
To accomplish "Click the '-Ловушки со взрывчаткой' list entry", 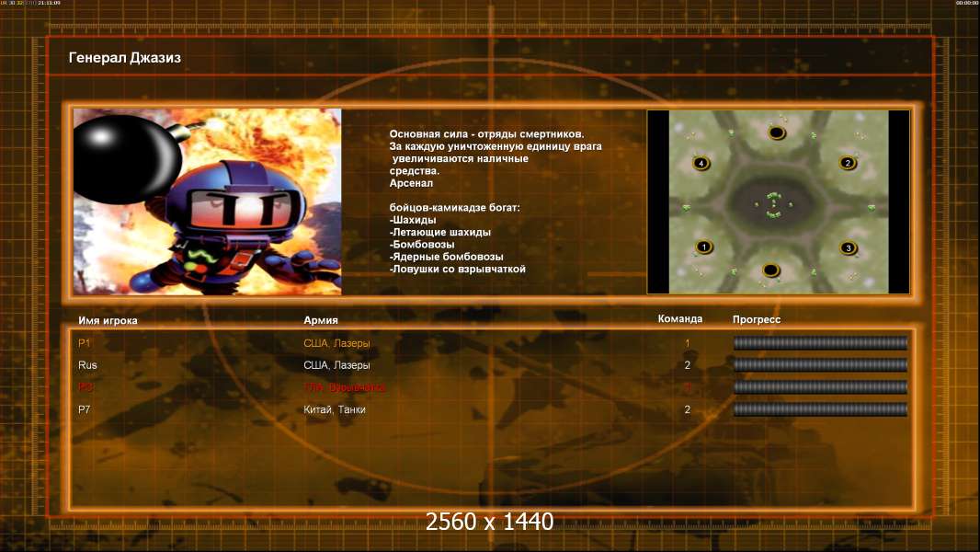I will (458, 269).
